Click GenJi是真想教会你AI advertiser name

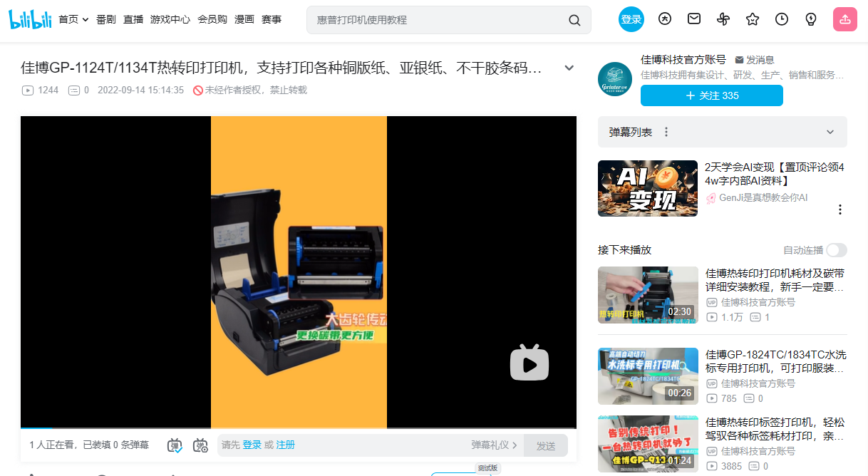point(763,198)
